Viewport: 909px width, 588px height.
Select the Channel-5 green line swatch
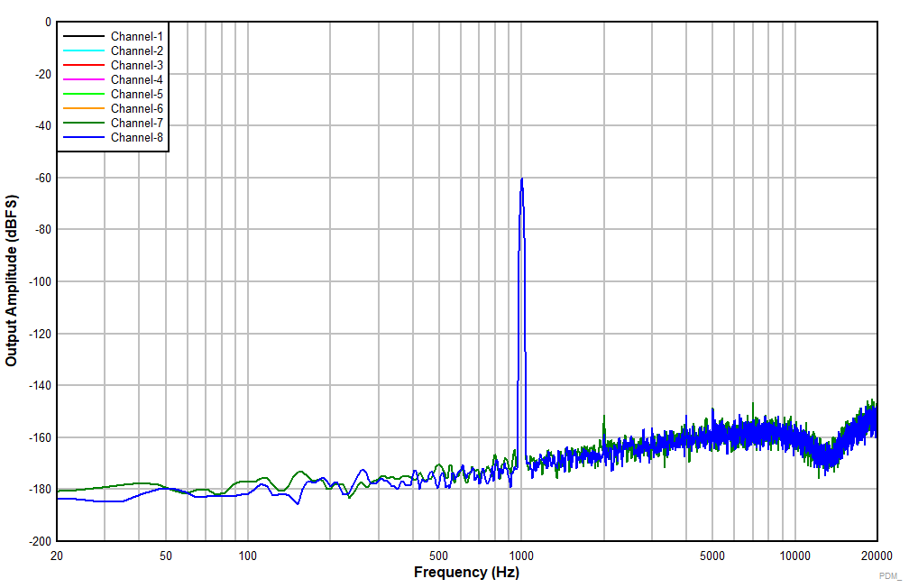point(86,94)
